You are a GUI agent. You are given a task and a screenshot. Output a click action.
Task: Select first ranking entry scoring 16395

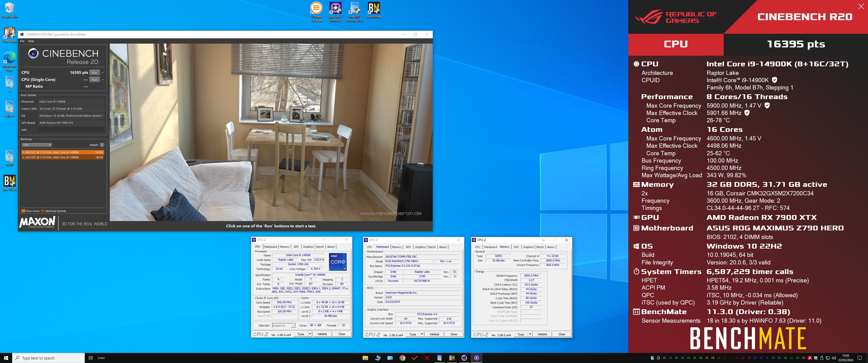[63, 152]
